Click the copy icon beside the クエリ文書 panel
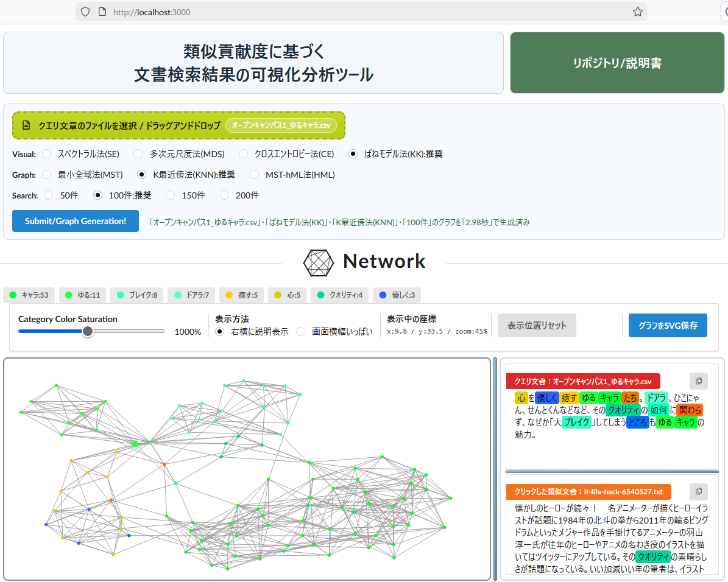 click(698, 381)
